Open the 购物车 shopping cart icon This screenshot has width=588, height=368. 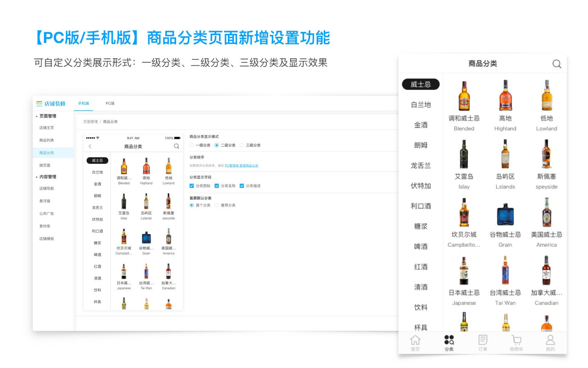pyautogui.click(x=516, y=340)
